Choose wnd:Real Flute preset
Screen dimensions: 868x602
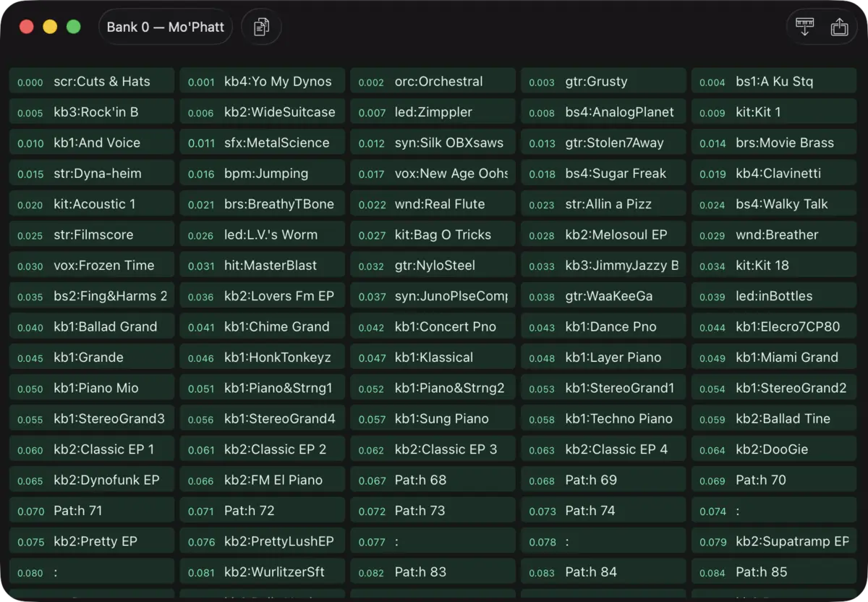coord(433,204)
